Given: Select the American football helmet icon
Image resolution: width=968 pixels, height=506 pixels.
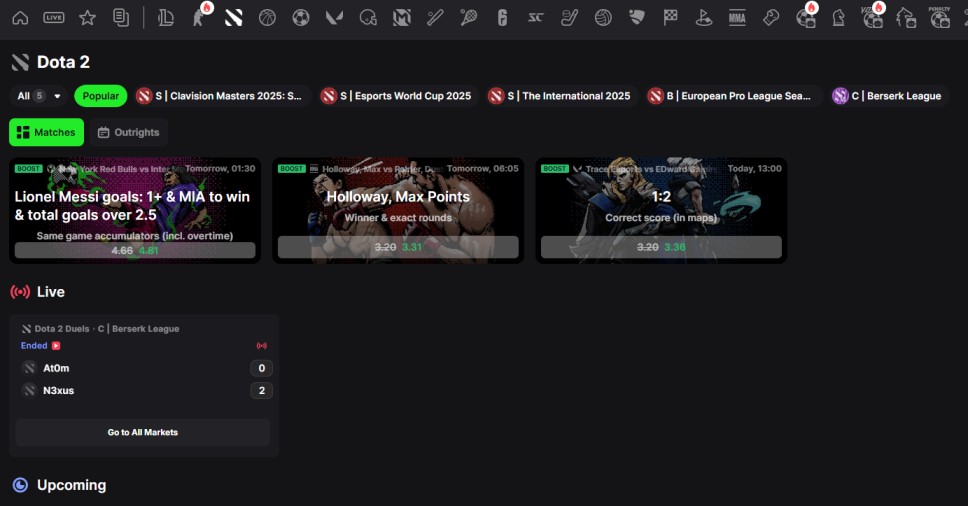Looking at the screenshot, I should (x=368, y=18).
